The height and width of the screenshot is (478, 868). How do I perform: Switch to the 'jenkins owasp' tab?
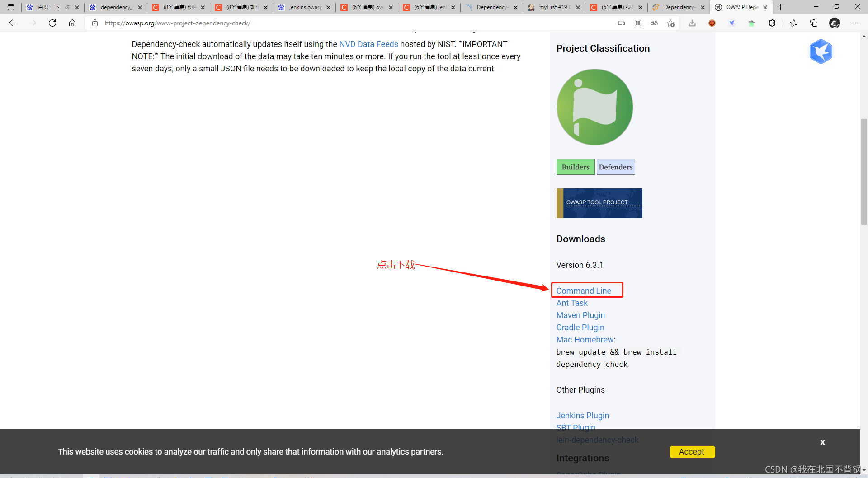[x=302, y=7]
